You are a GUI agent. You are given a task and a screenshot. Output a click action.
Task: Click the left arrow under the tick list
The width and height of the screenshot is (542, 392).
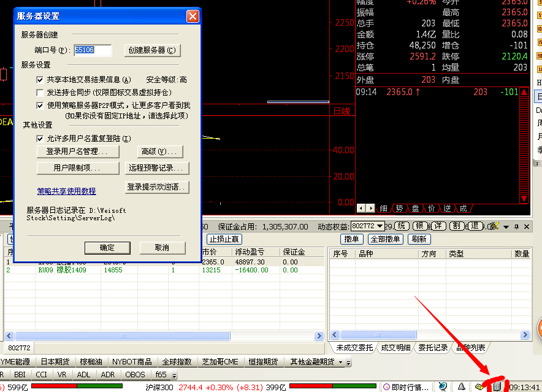pos(361,208)
